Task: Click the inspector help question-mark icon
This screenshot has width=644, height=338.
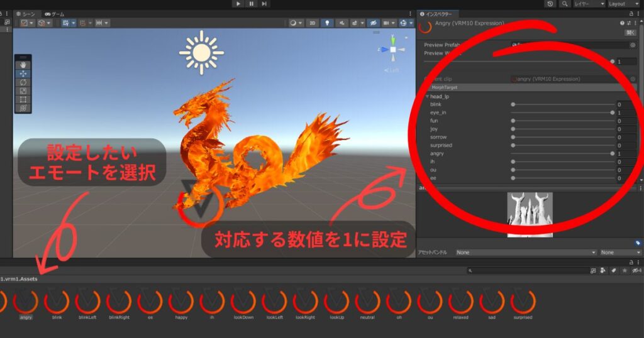Action: point(622,23)
